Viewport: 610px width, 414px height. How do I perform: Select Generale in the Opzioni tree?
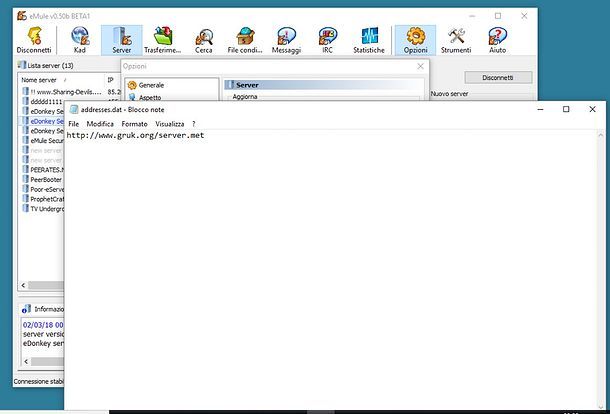pos(147,85)
